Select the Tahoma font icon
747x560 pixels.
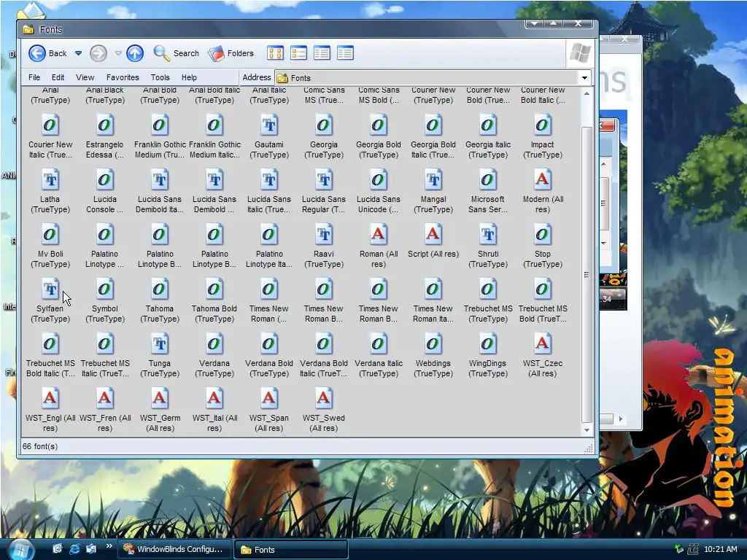click(160, 289)
